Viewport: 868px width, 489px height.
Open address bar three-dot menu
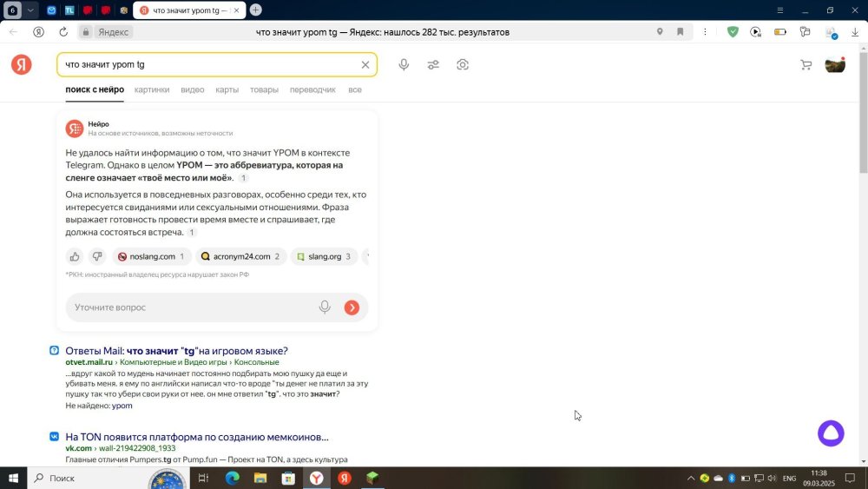pos(705,32)
